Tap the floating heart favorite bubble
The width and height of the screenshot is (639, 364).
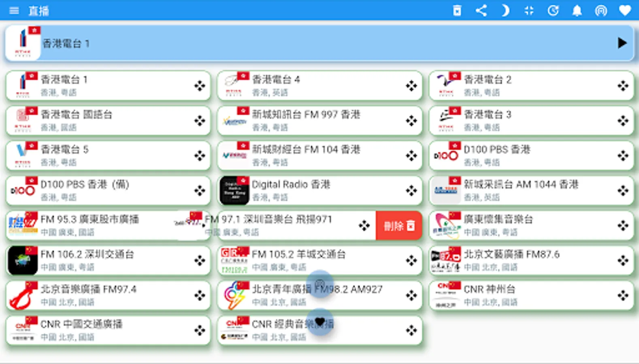coord(320,322)
